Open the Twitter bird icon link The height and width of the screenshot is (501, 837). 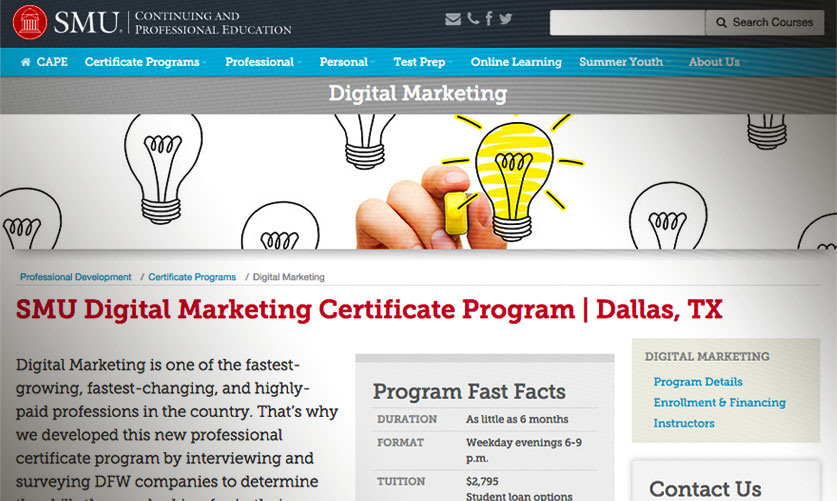(506, 19)
